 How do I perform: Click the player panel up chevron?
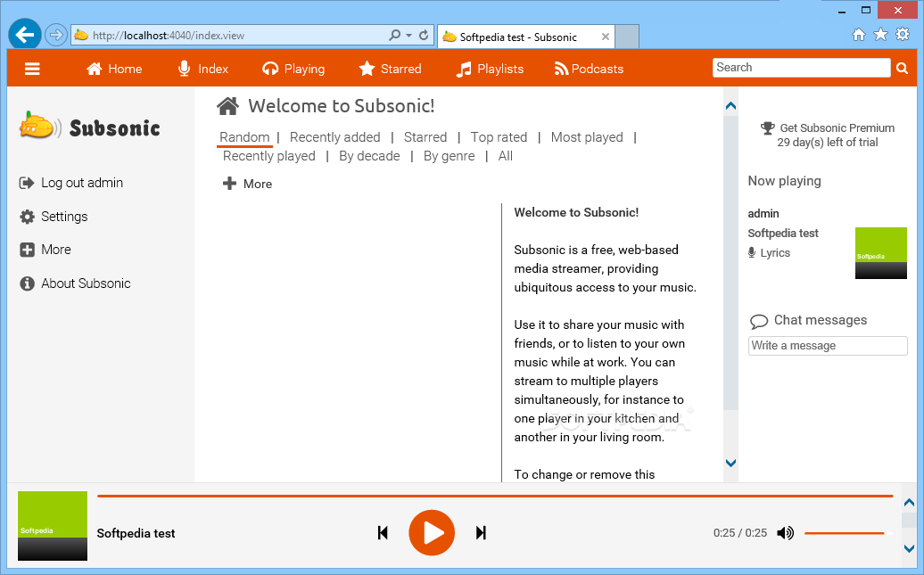pyautogui.click(x=909, y=503)
